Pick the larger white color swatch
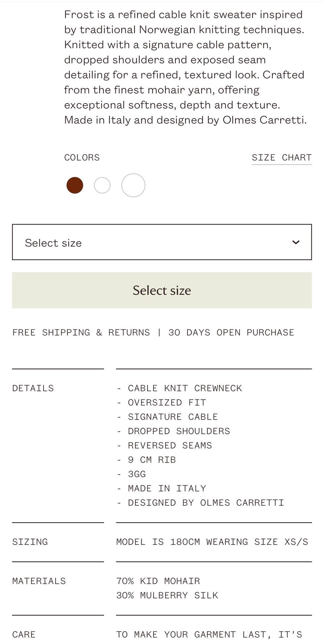The width and height of the screenshot is (324, 644). (x=133, y=185)
